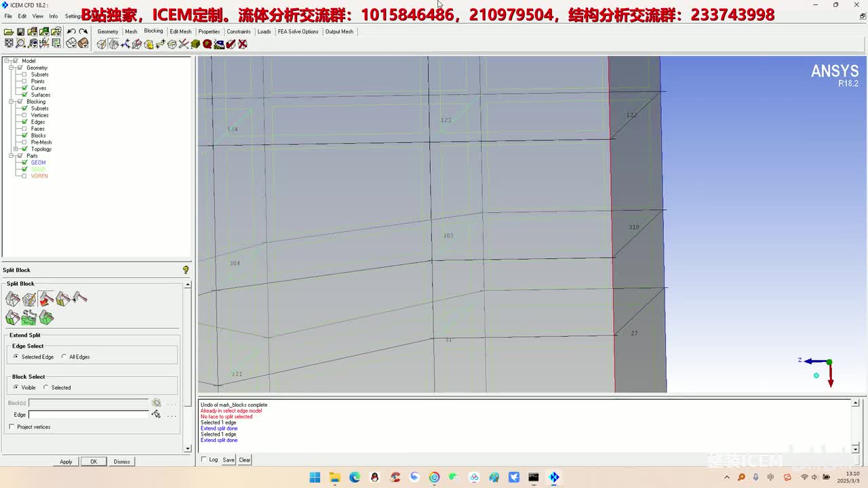Open the Output Mesh tab
This screenshot has height=488, width=868.
click(x=339, y=31)
